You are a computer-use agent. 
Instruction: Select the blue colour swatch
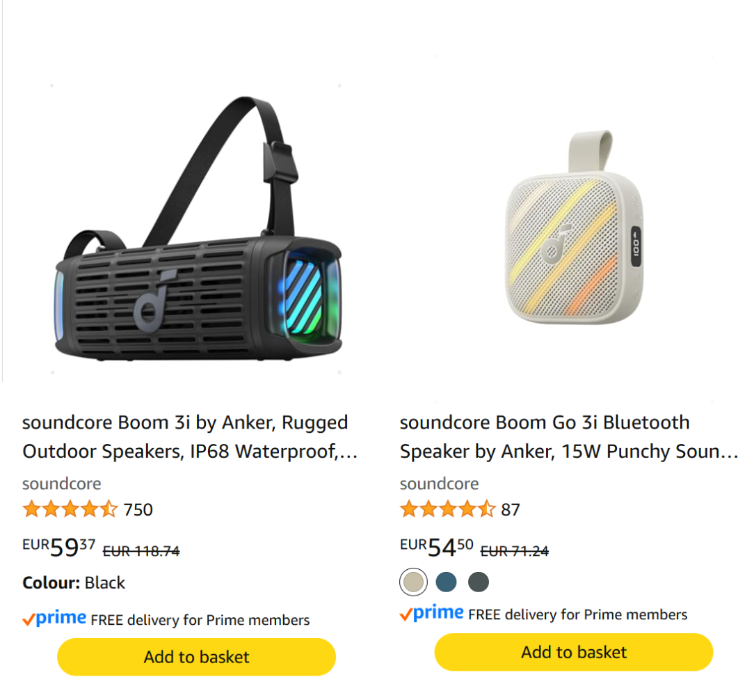447,582
